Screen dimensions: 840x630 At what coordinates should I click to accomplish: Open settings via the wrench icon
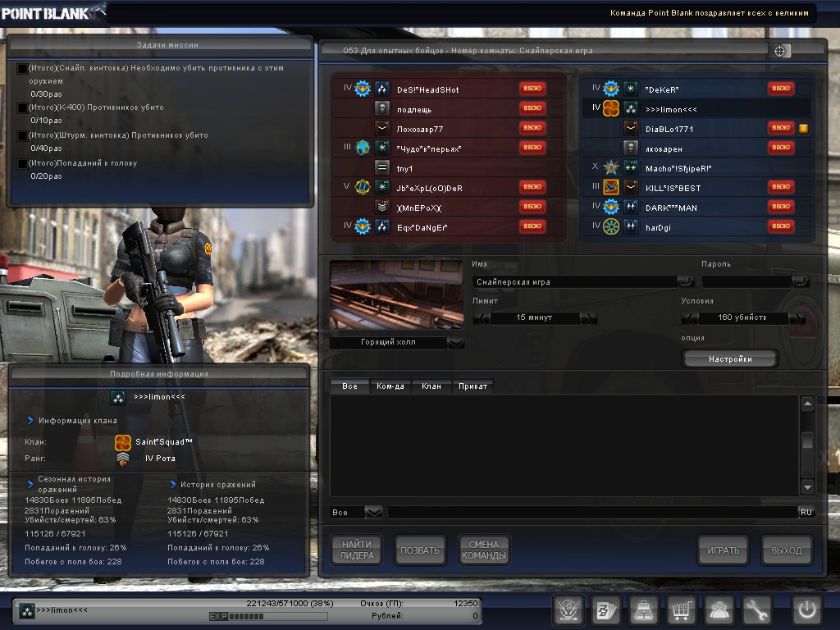click(757, 610)
